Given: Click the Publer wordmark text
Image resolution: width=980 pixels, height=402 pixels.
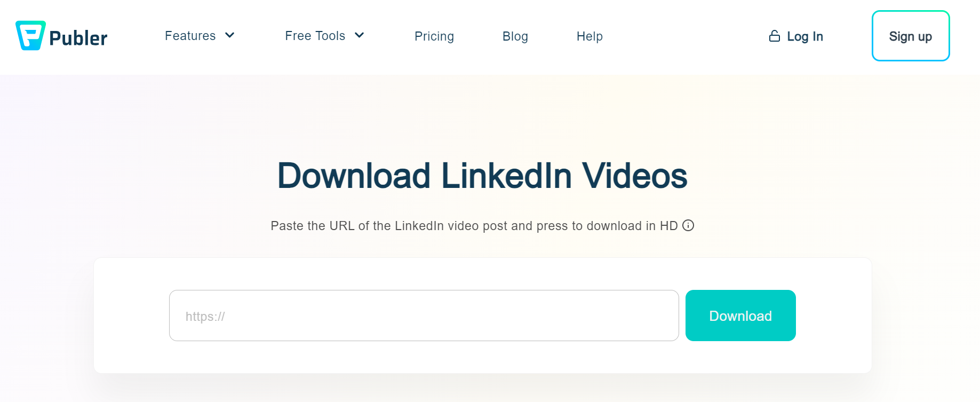Looking at the screenshot, I should coord(78,38).
